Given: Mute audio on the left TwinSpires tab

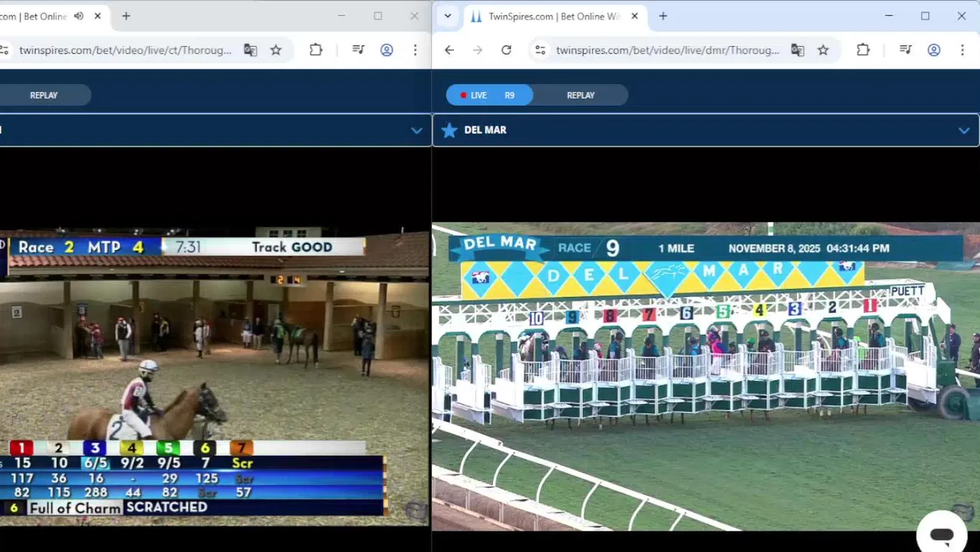Looking at the screenshot, I should pos(79,16).
